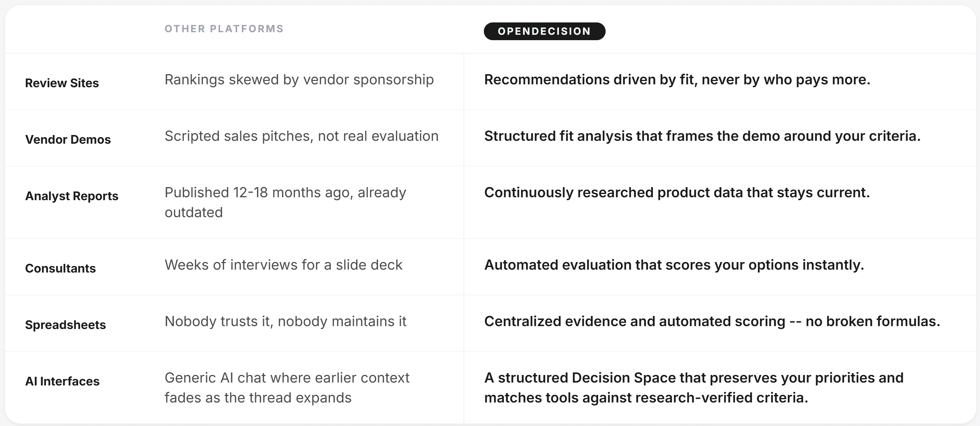Click "Continuously researched product data" statement
Screen dimensions: 980x426
point(677,193)
